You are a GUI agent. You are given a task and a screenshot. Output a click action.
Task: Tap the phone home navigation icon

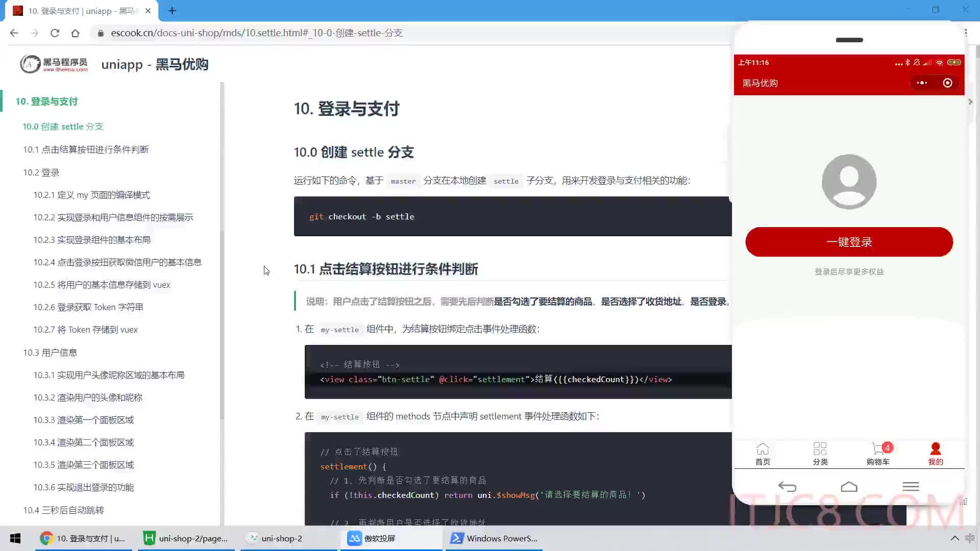click(849, 487)
